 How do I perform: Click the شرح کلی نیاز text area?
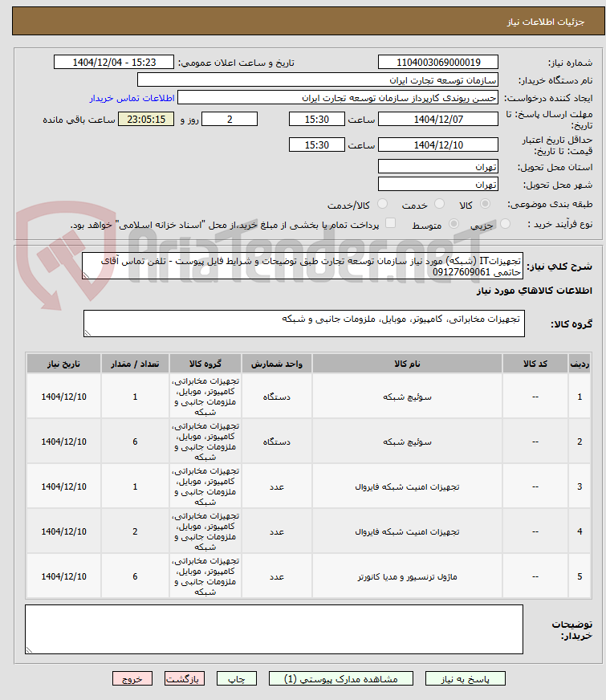click(303, 266)
